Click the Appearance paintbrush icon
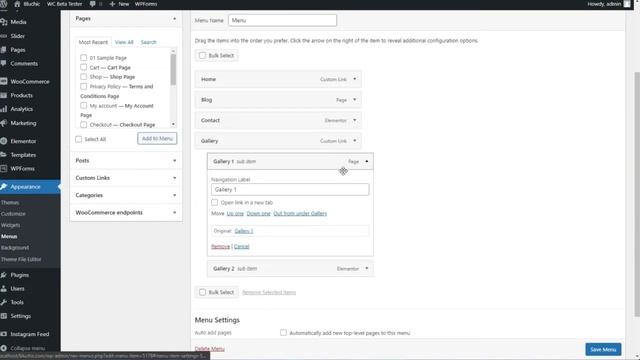 point(4,187)
